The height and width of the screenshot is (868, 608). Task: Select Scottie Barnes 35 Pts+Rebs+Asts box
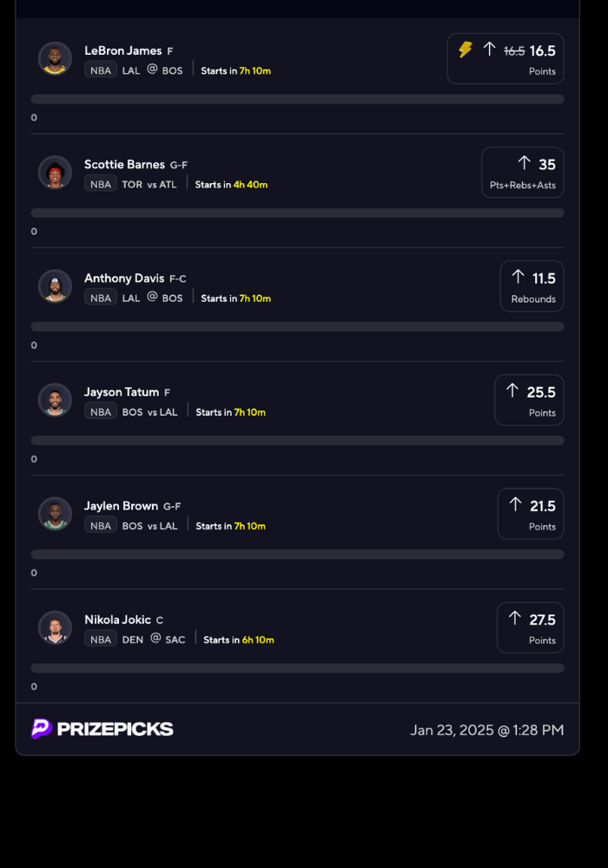(523, 173)
